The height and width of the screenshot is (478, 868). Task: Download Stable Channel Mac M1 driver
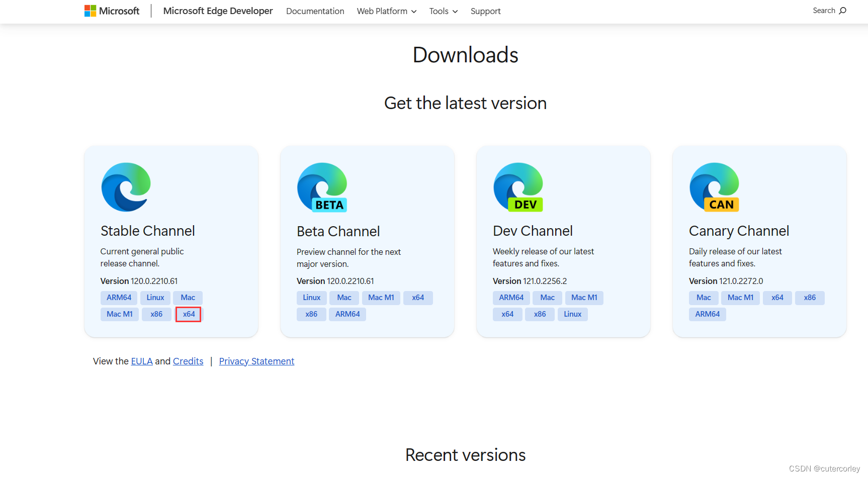[120, 314]
